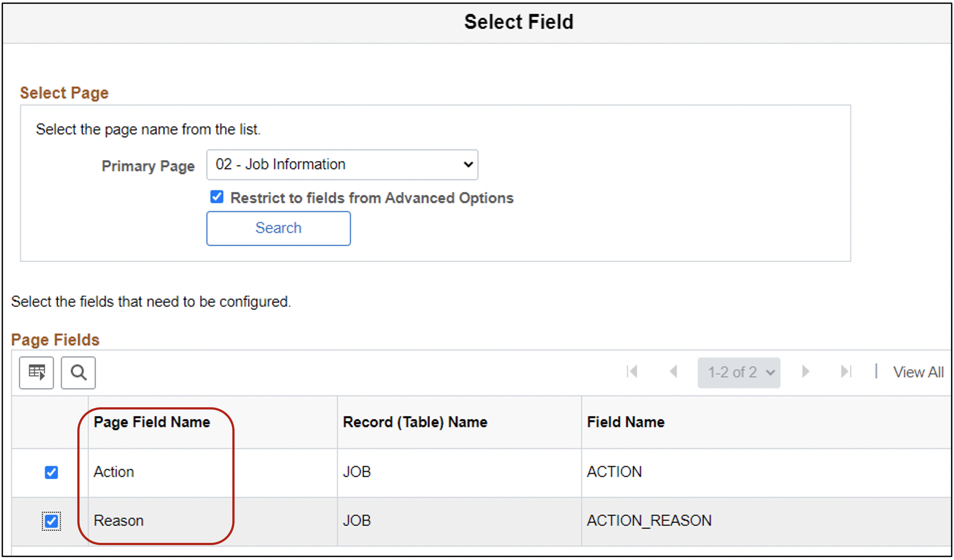Click the JOB record name in the Action row
This screenshot has width=954, height=560.
tap(357, 472)
